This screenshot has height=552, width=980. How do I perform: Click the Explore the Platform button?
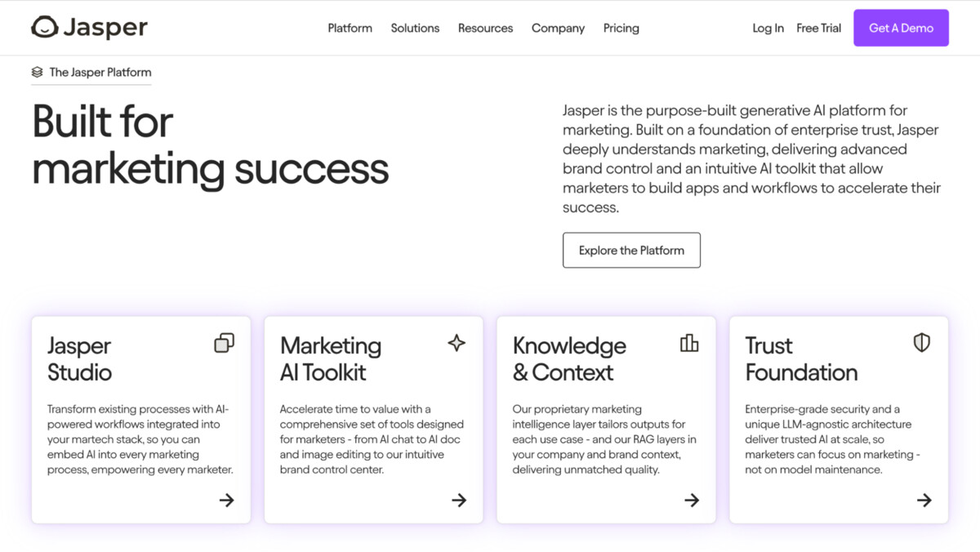(x=631, y=251)
